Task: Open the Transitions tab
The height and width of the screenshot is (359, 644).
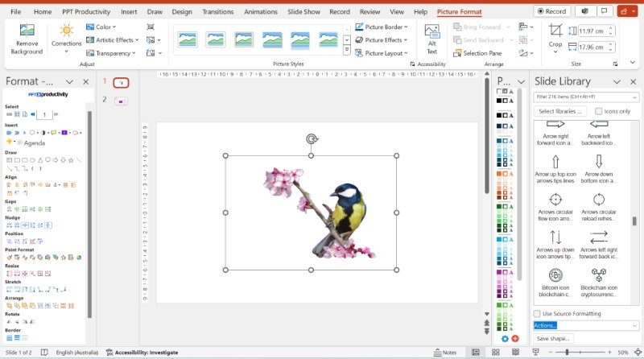Action: [218, 12]
